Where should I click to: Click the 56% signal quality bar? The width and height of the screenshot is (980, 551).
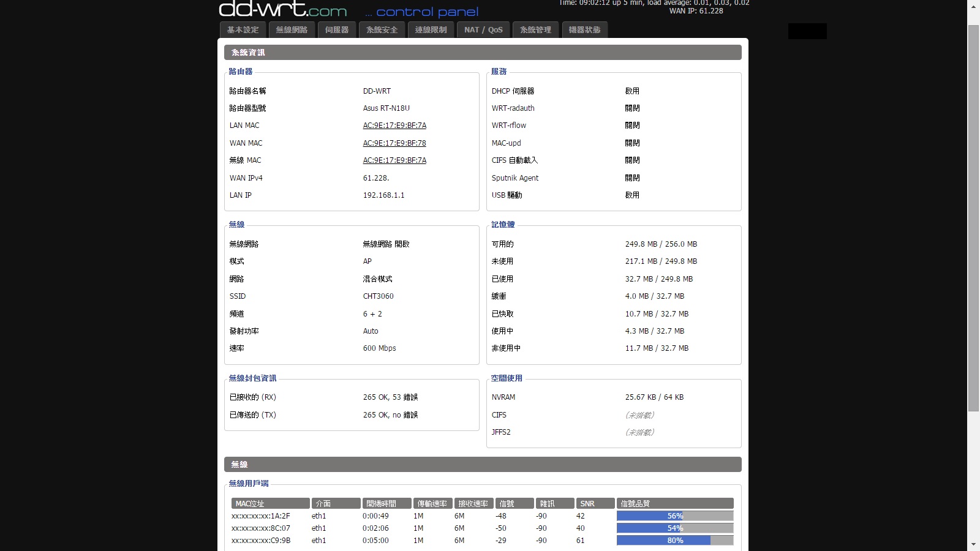click(675, 516)
